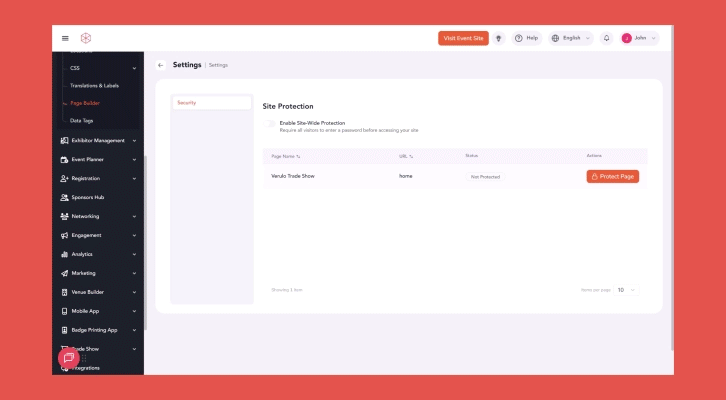Click the Venue Builder icon
Viewport: 726px width, 400px height.
[64, 293]
